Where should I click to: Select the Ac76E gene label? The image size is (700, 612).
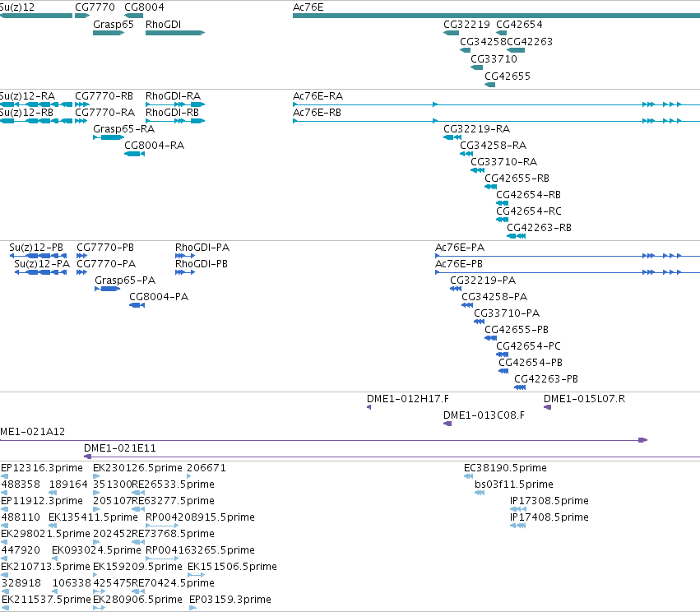point(308,7)
